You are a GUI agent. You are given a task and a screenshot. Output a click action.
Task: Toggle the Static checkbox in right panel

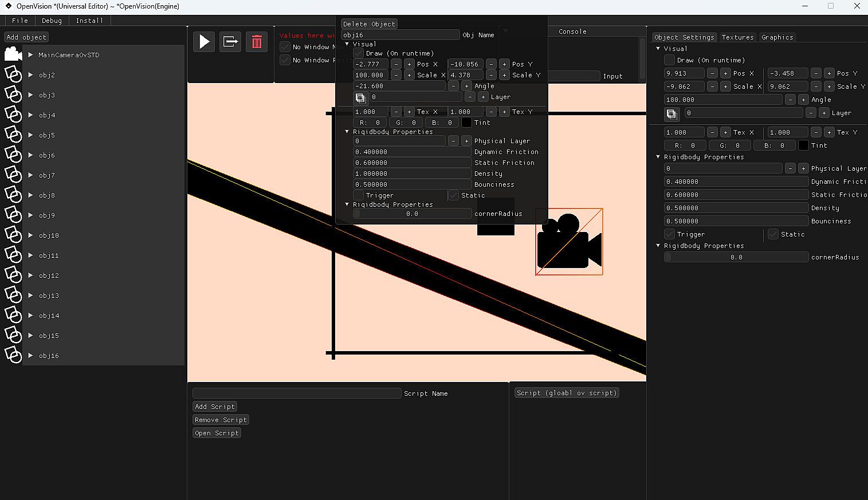pos(773,234)
